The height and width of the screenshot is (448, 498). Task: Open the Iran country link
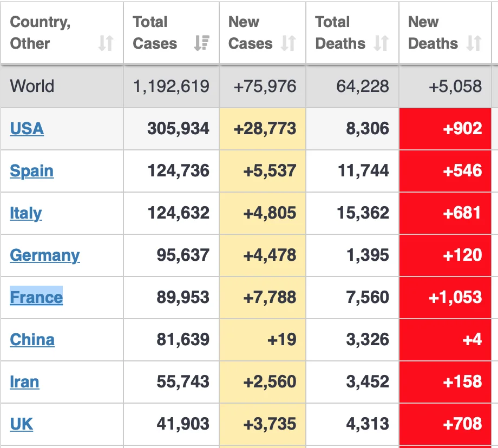[24, 382]
